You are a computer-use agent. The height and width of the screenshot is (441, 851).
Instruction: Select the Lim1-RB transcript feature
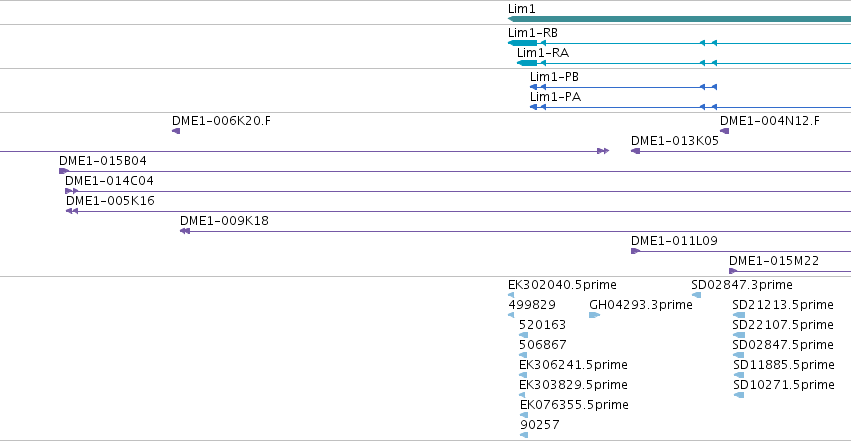(679, 43)
